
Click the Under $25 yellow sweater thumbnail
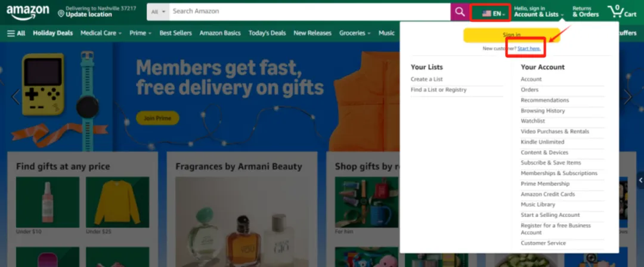[117, 202]
